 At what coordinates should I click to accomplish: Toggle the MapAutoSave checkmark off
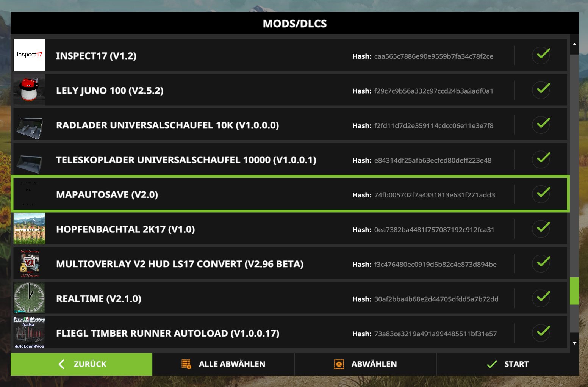coord(543,194)
